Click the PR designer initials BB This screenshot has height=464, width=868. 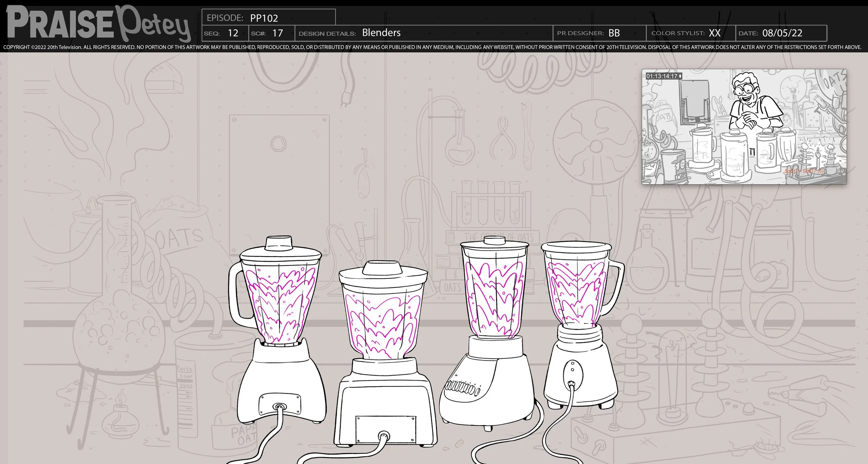coord(614,33)
